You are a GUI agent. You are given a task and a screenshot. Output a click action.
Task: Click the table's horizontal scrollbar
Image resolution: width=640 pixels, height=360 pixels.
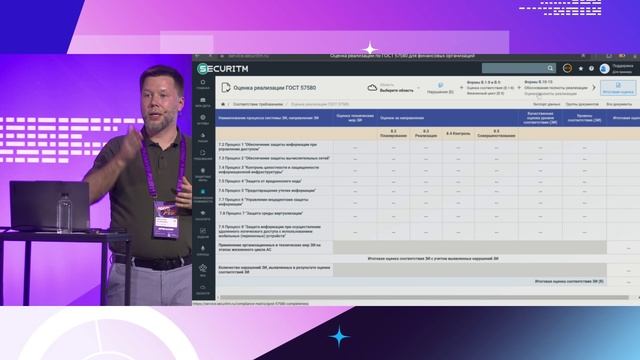[x=424, y=298]
